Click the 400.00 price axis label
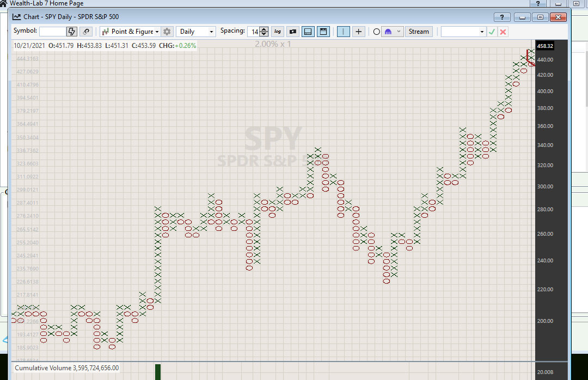Image resolution: width=588 pixels, height=380 pixels. [545, 91]
